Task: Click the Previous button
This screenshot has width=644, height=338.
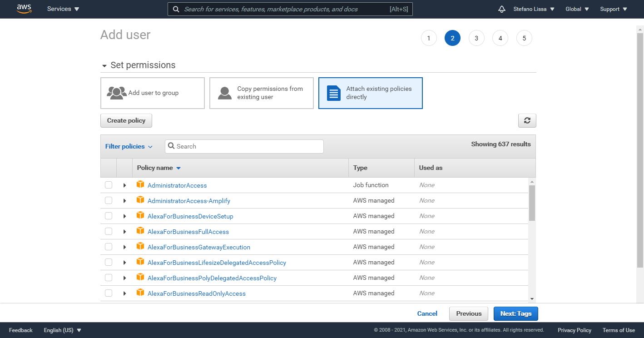Action: [x=469, y=313]
